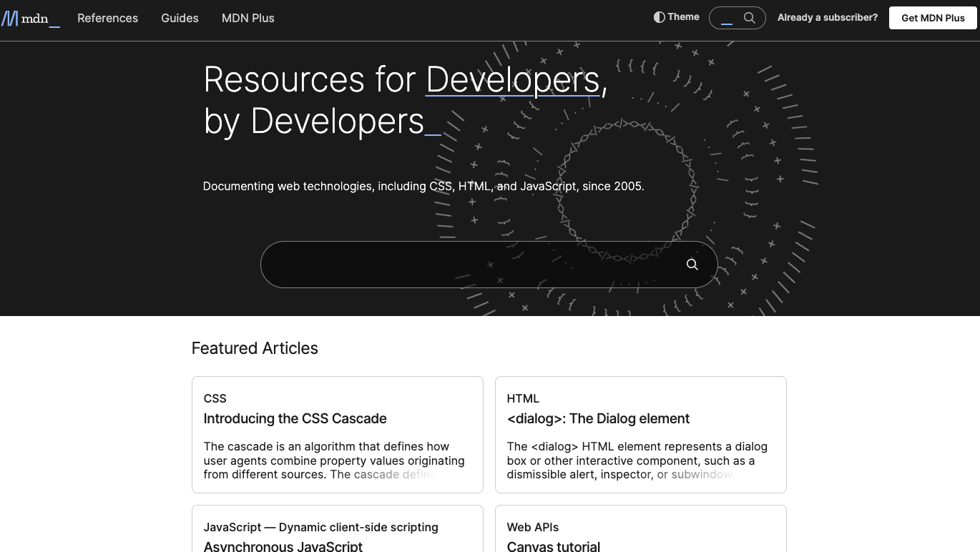Click the HTML category label on the dialog card

point(523,398)
